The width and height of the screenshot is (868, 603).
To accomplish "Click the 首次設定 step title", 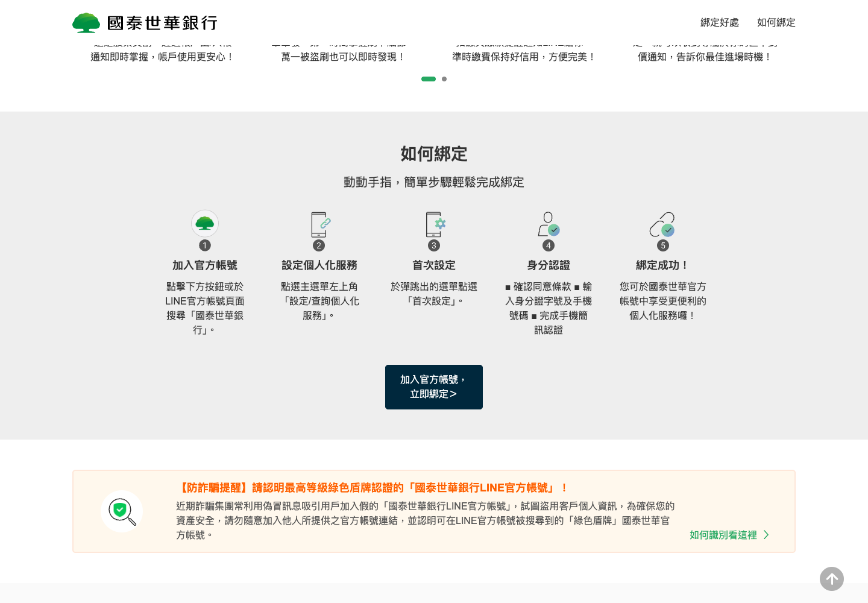I will click(434, 265).
